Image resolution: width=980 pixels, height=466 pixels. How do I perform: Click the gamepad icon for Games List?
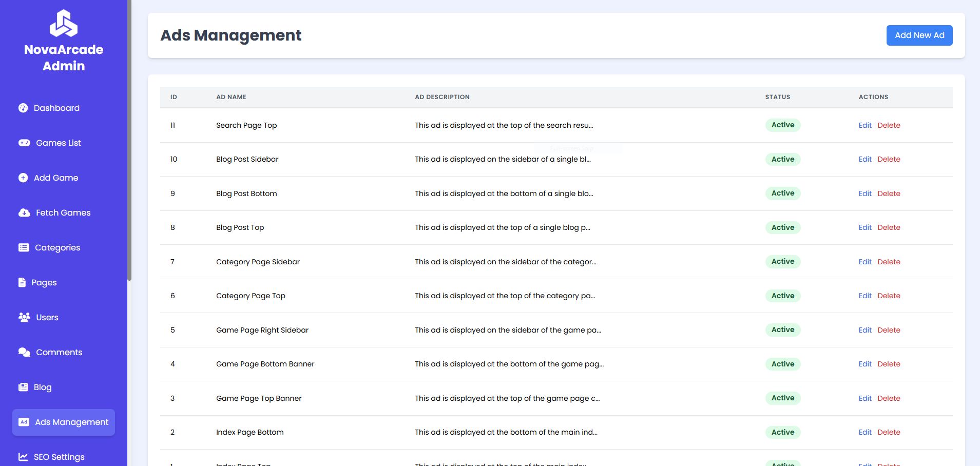click(24, 143)
